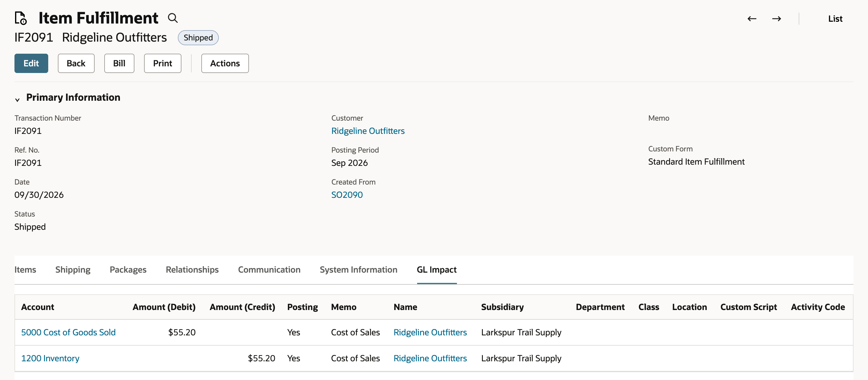Select the $55.20 credit amount cell
868x380 pixels.
point(262,358)
